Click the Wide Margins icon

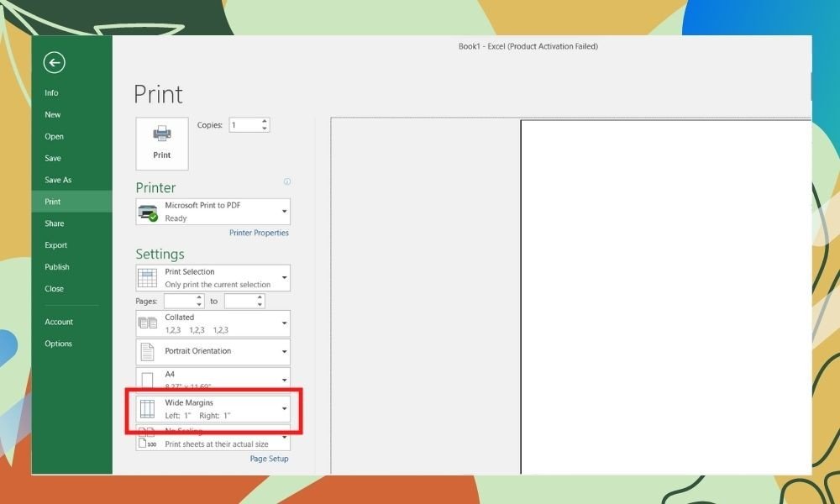pos(148,409)
